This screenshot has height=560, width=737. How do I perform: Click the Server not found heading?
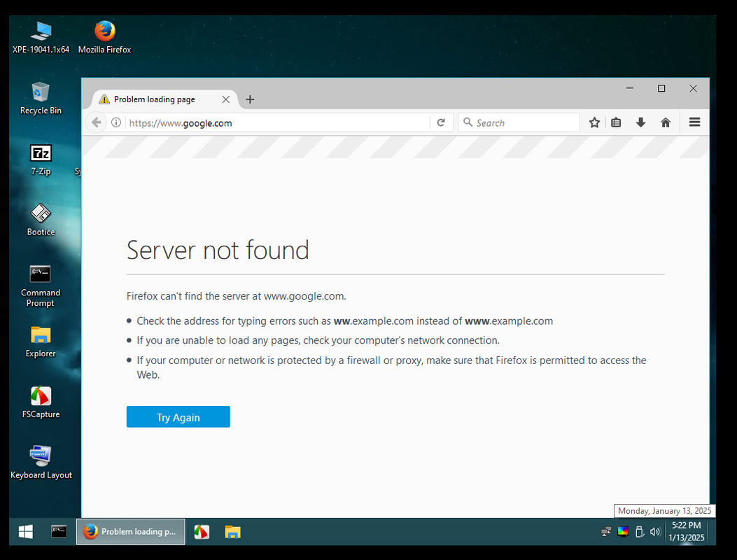(x=218, y=250)
